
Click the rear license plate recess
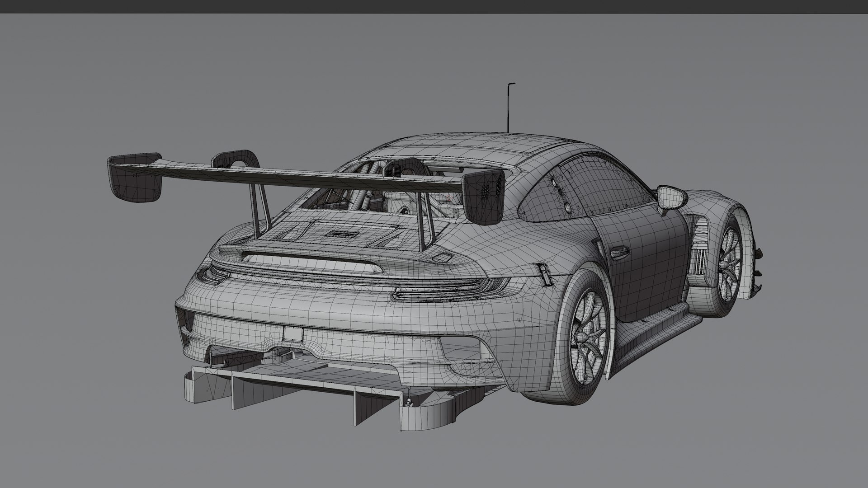(292, 333)
